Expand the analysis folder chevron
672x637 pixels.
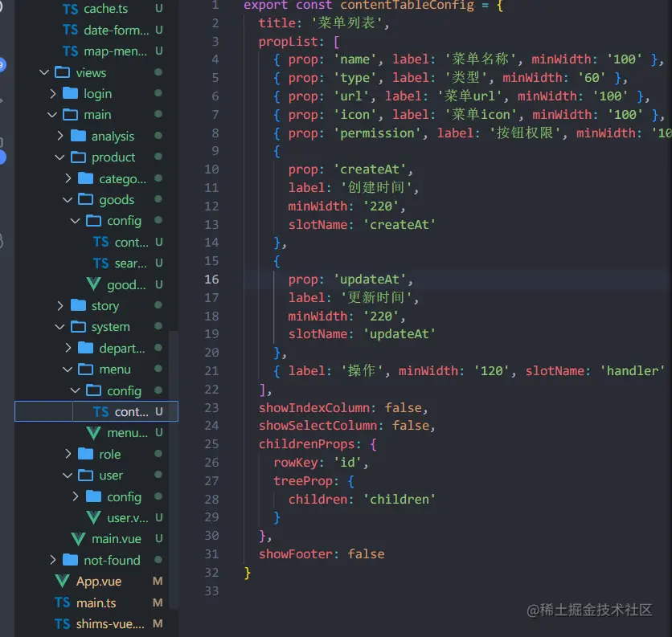pos(60,136)
